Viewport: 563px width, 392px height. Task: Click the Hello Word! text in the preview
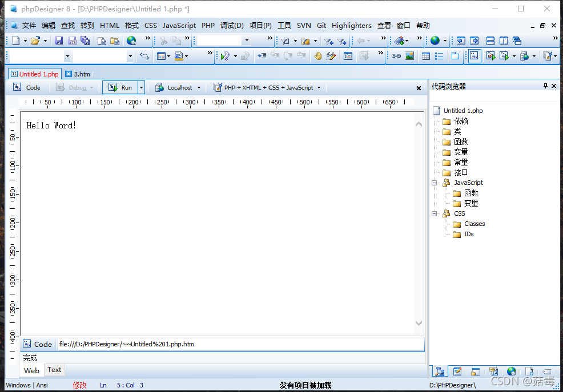click(51, 126)
